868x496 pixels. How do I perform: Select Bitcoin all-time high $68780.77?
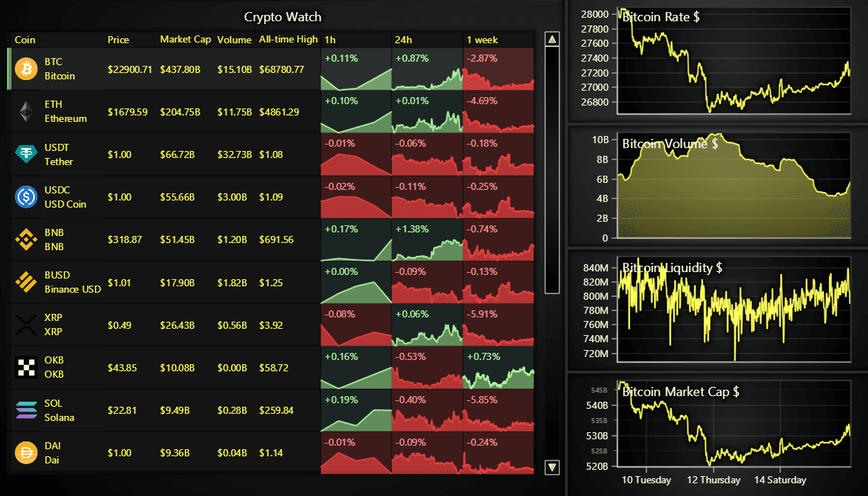click(282, 69)
